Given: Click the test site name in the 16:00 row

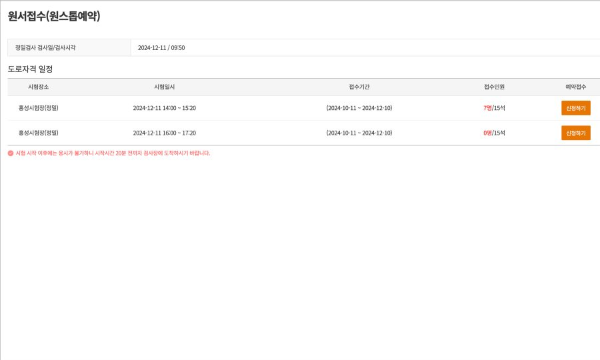Looking at the screenshot, I should click(38, 133).
